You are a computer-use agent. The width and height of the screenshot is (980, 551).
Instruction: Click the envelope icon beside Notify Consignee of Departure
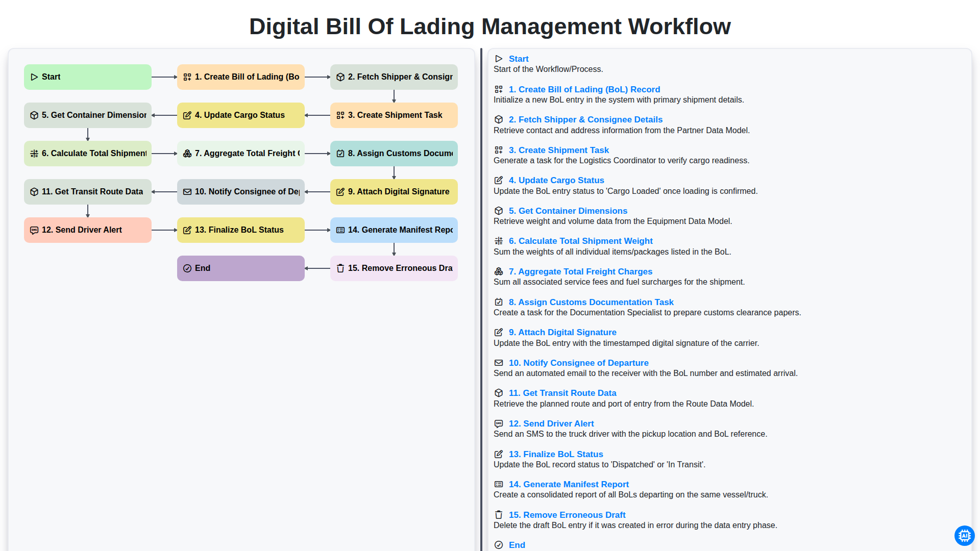[x=499, y=363]
